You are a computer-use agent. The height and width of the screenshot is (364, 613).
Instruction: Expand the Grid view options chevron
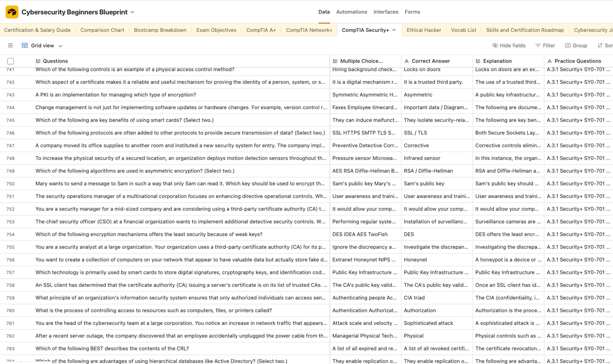pos(60,46)
